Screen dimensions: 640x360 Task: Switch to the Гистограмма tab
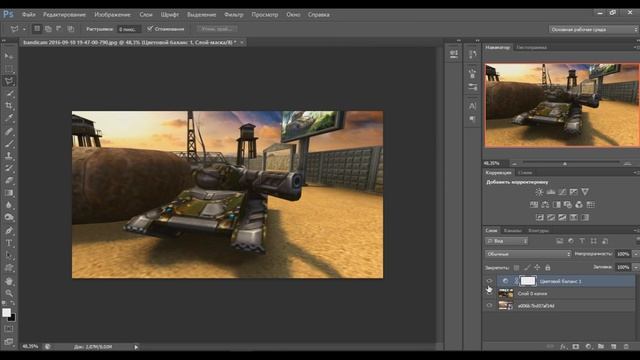click(x=531, y=47)
